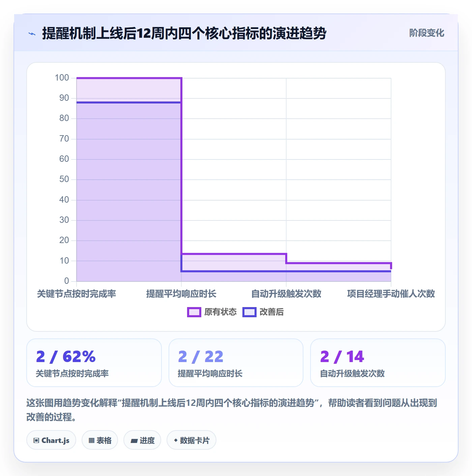Toggle the 原有状态 legend item
Image resolution: width=472 pixels, height=476 pixels.
point(212,312)
